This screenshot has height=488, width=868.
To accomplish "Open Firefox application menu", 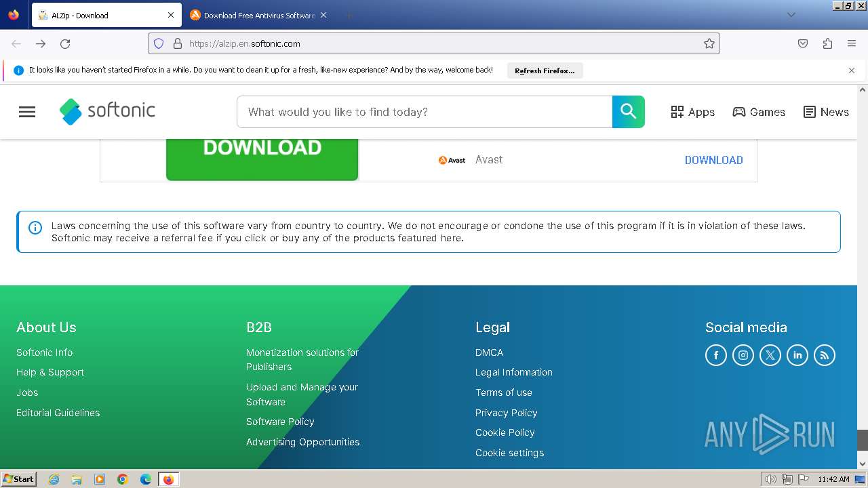I will click(x=852, y=43).
